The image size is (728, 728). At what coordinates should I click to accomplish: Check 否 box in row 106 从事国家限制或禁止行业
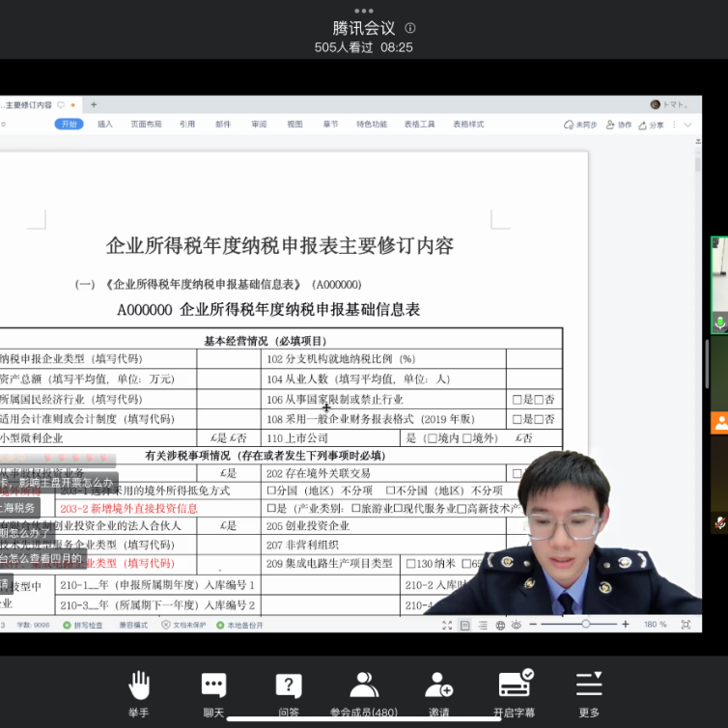pos(539,400)
